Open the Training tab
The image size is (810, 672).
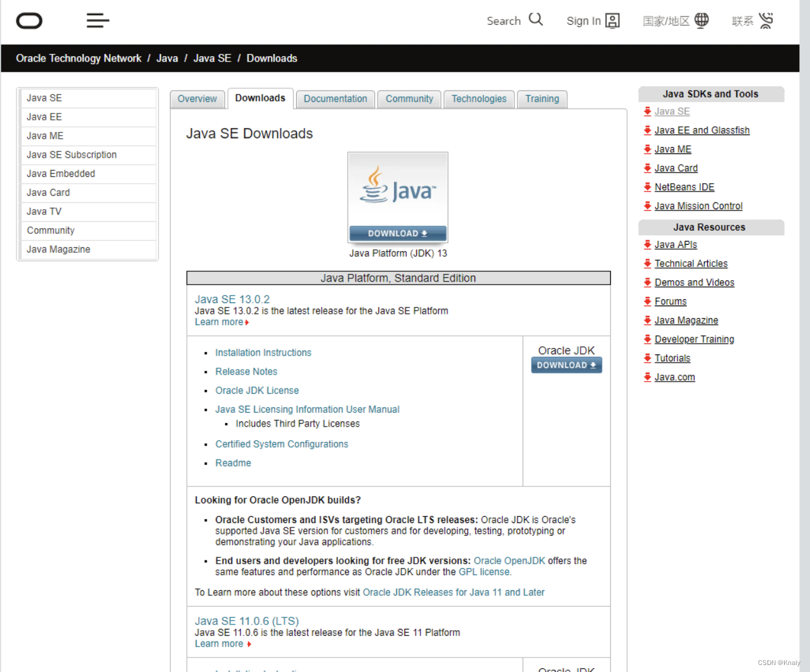pyautogui.click(x=542, y=99)
